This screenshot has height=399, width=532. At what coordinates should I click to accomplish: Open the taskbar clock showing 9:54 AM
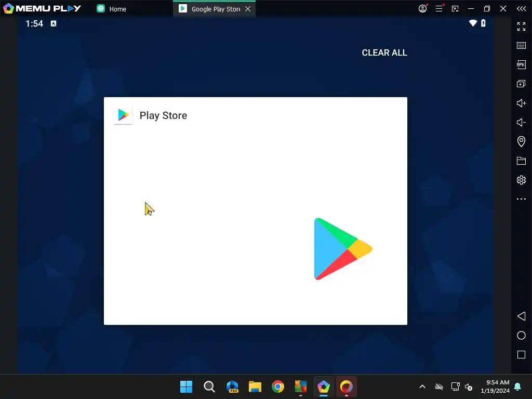(495, 387)
